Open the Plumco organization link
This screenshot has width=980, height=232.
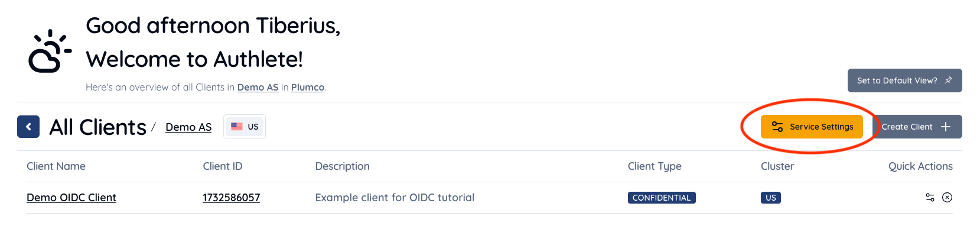click(x=308, y=87)
